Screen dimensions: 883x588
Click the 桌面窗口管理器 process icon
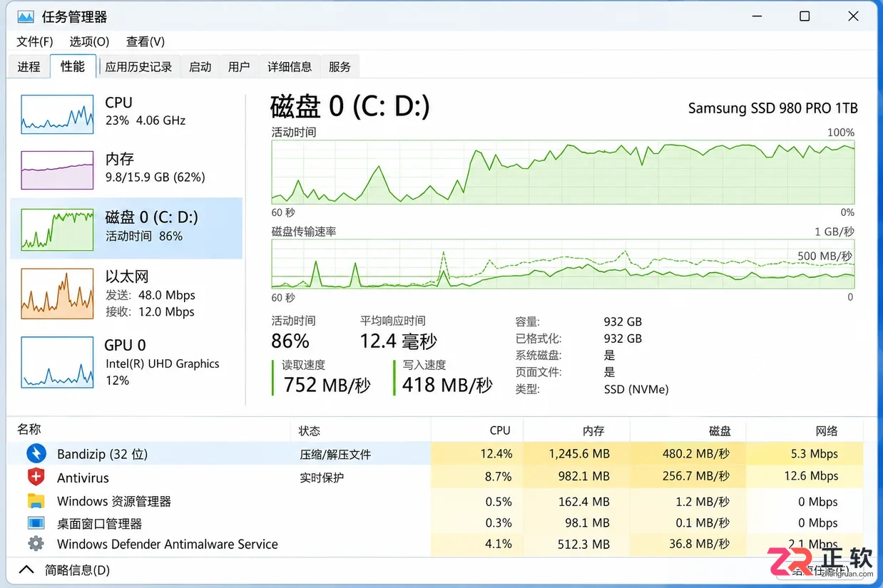[36, 523]
